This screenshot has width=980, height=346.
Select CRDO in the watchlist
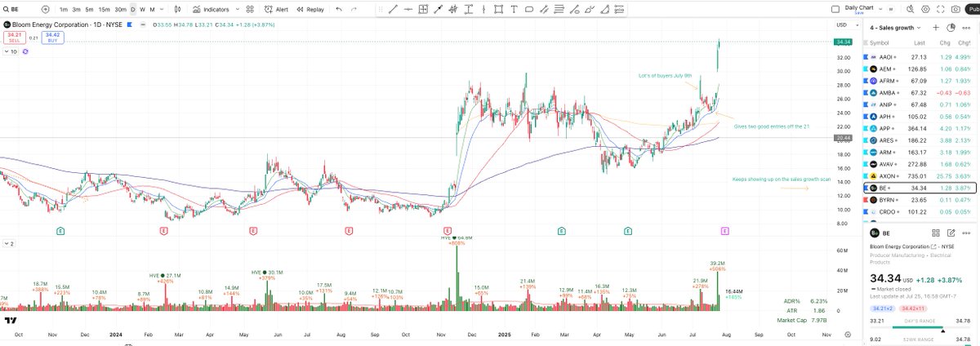click(918, 211)
